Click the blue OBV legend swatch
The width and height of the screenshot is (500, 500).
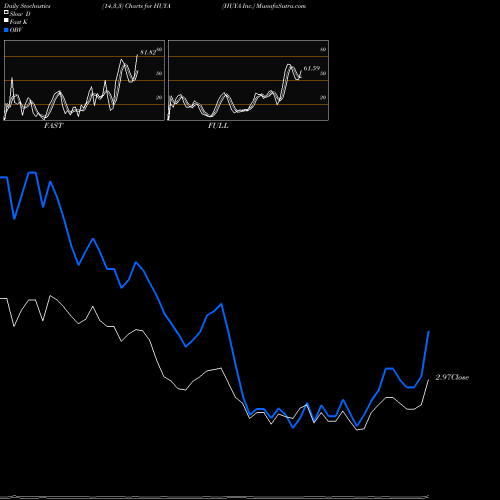(x=6, y=30)
